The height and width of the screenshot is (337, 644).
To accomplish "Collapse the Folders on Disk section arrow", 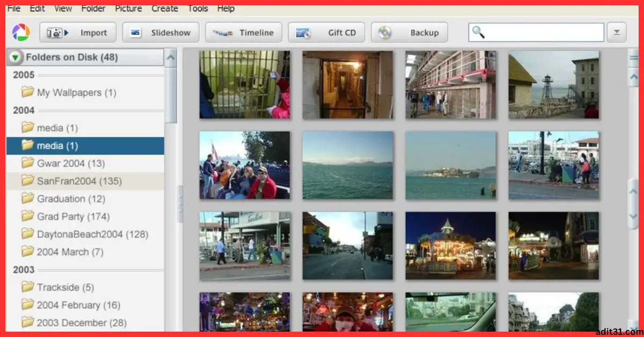I will [16, 57].
